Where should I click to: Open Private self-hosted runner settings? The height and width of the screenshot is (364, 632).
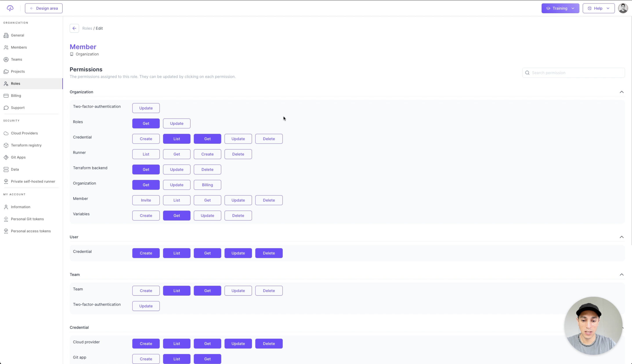click(x=33, y=181)
